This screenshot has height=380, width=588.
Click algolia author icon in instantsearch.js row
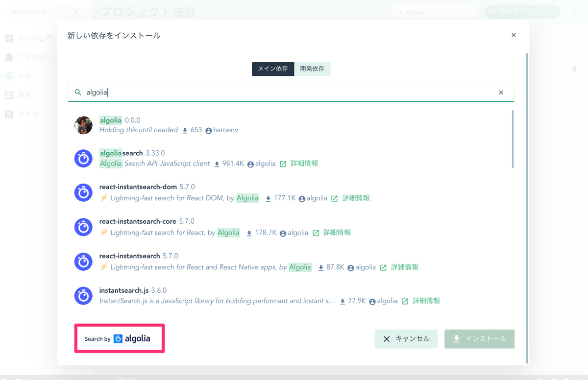[x=372, y=302]
